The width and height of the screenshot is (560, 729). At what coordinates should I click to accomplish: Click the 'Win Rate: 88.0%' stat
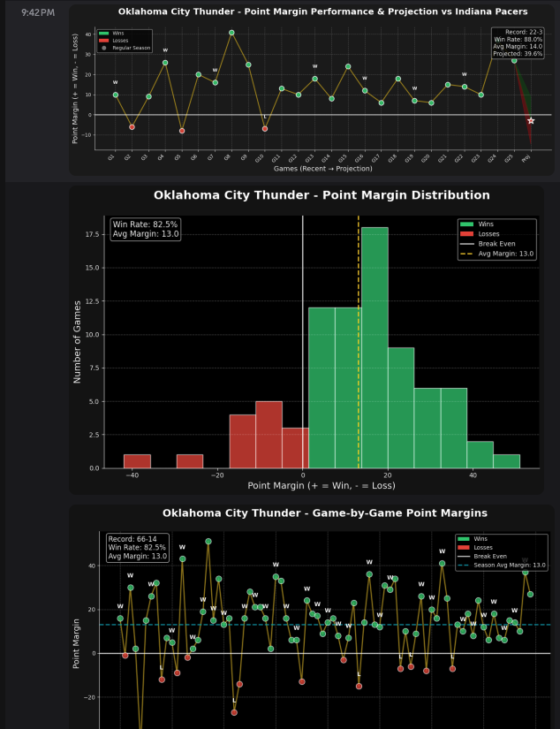tap(518, 40)
